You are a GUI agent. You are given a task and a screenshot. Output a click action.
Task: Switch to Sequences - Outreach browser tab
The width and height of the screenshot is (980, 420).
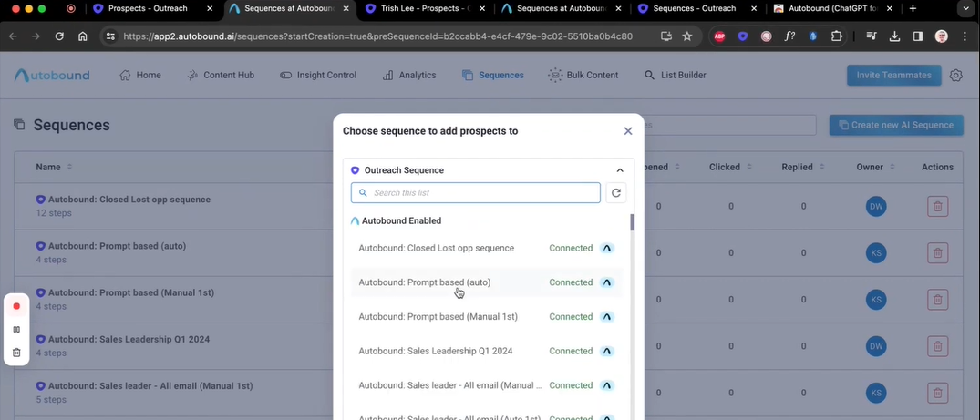pos(696,9)
